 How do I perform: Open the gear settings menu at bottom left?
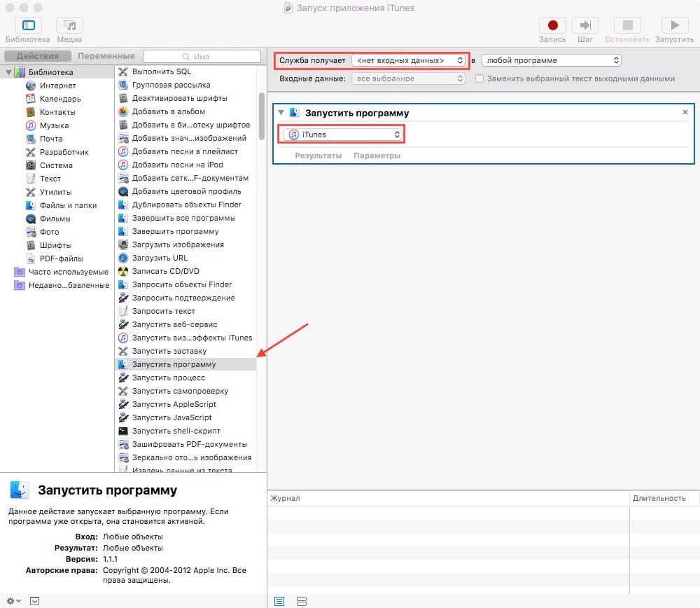pyautogui.click(x=13, y=601)
